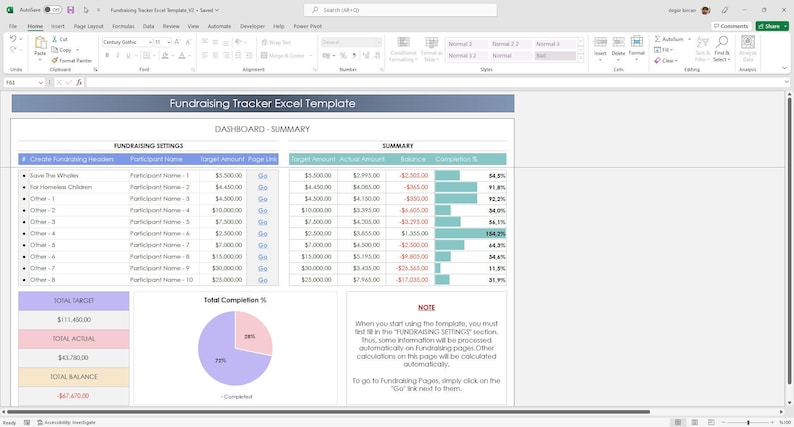The width and height of the screenshot is (794, 427).
Task: Open the font size dropdown
Action: point(169,42)
